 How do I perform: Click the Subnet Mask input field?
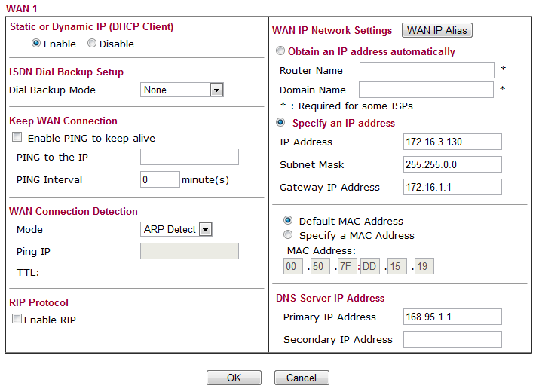pos(452,164)
